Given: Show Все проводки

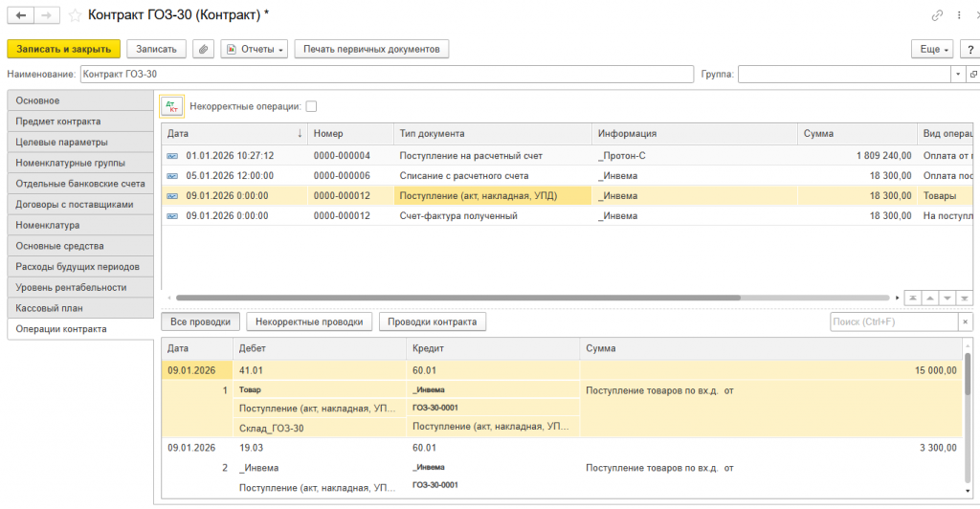Looking at the screenshot, I should pos(200,321).
